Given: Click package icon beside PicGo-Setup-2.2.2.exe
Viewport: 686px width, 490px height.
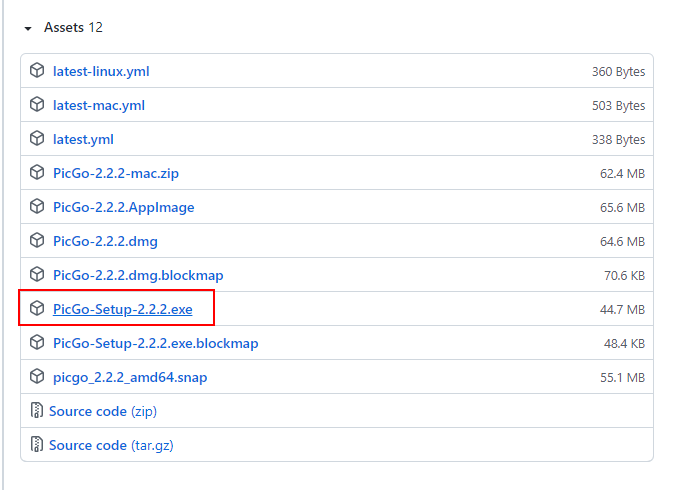Looking at the screenshot, I should pyautogui.click(x=37, y=309).
